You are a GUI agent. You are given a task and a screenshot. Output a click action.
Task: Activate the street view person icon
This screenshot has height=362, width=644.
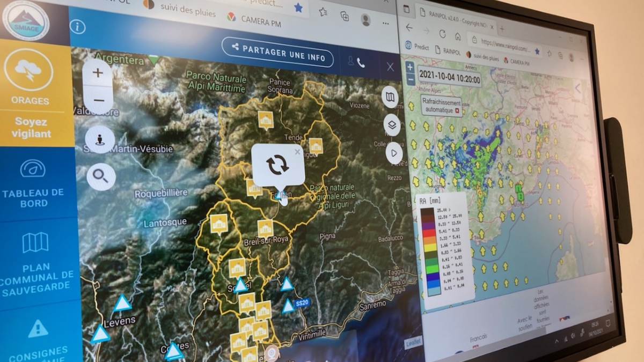pyautogui.click(x=99, y=139)
